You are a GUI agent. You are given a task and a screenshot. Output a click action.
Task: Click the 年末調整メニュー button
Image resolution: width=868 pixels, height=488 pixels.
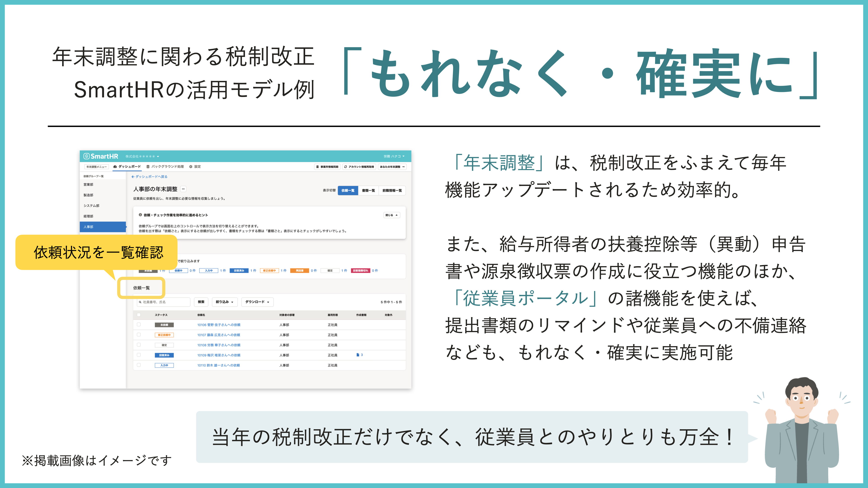96,167
